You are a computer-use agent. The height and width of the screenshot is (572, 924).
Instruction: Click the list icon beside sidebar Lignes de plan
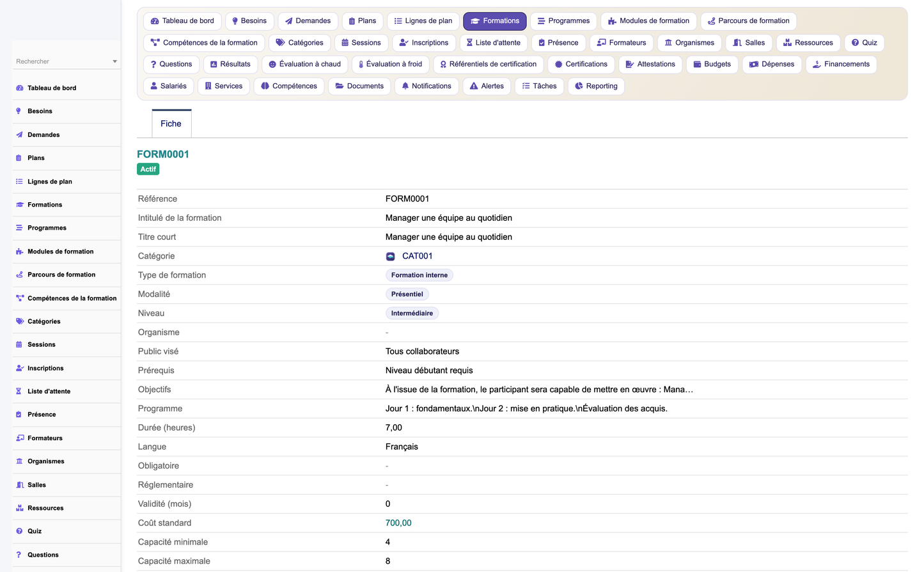[19, 182]
